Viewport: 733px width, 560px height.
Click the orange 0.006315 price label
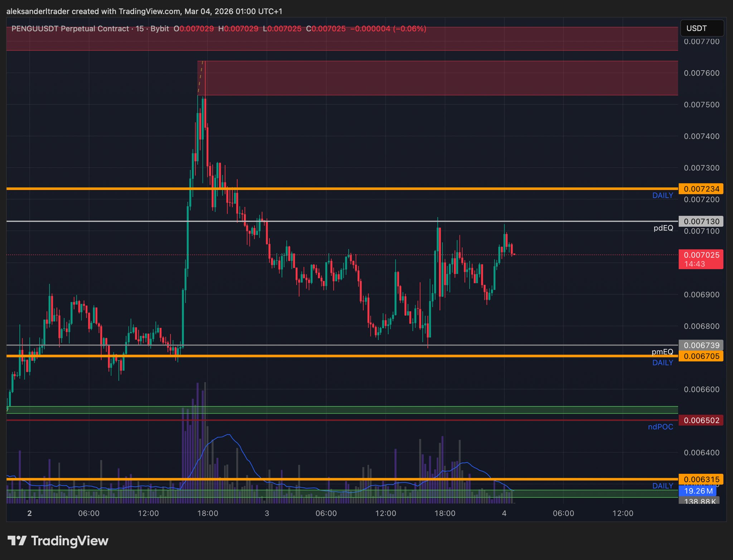pos(701,479)
